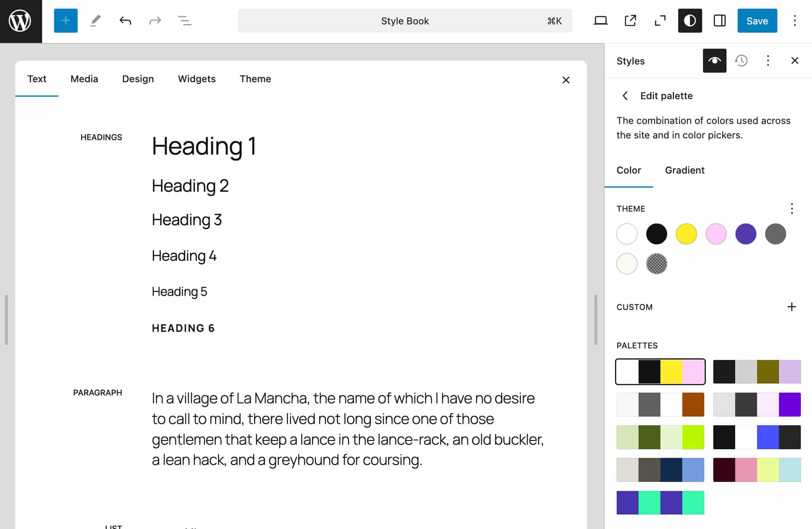Click the Color tab under Edit palette
The width and height of the screenshot is (812, 529).
(629, 170)
